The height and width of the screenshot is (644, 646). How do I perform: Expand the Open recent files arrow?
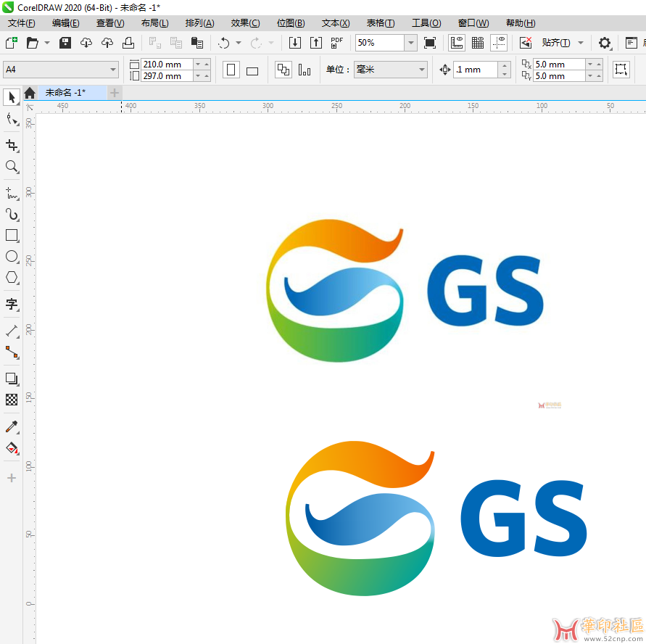47,43
